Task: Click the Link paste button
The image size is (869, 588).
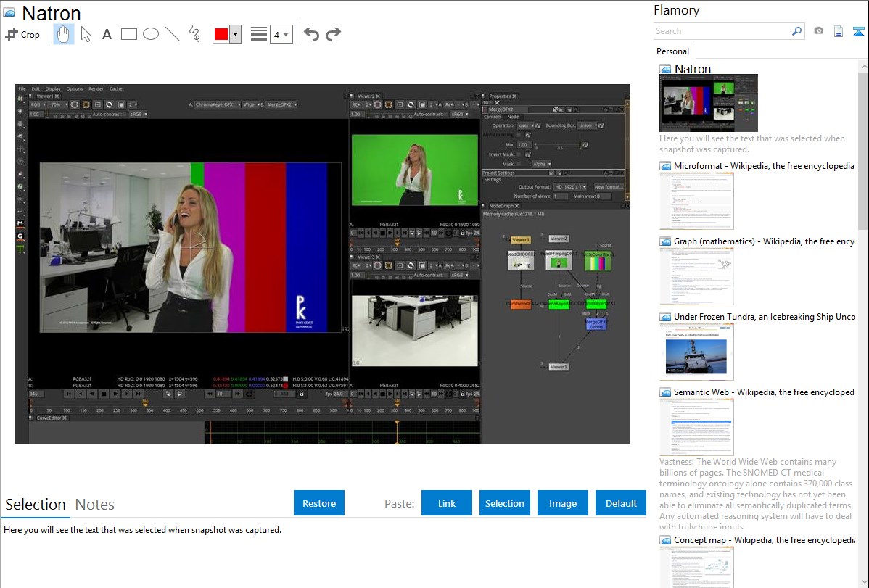Action: click(x=447, y=503)
